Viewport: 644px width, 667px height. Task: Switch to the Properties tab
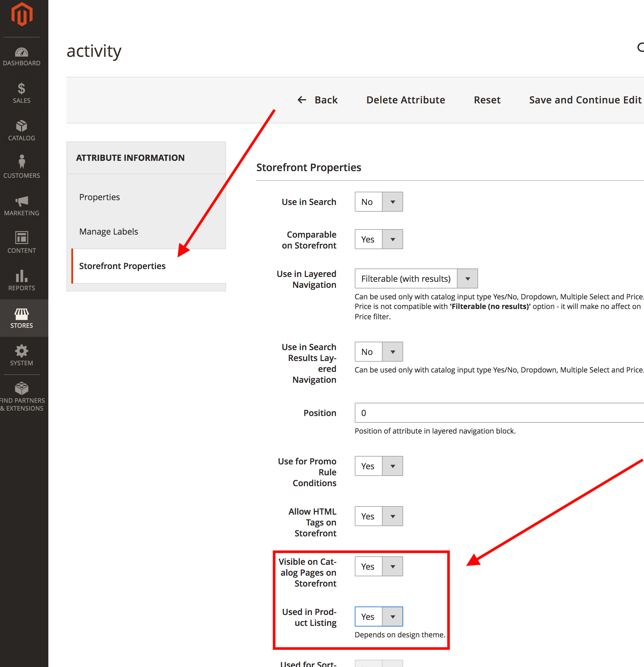pyautogui.click(x=100, y=197)
